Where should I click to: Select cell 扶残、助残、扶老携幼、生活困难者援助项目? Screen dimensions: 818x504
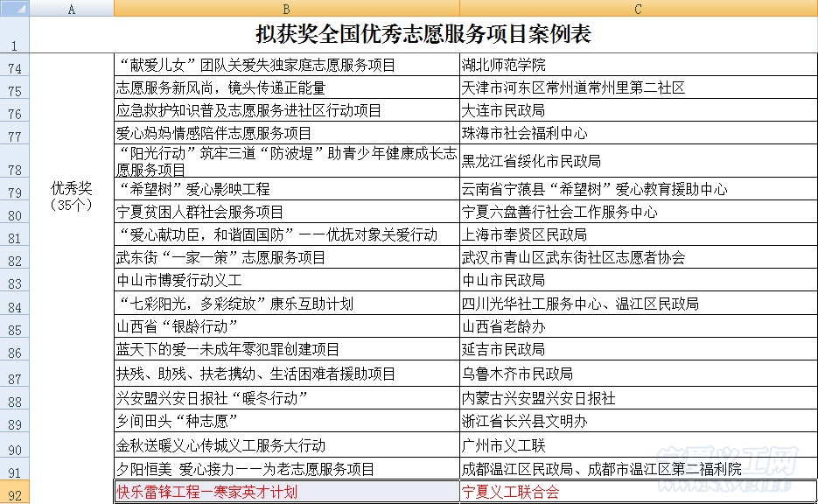click(286, 374)
